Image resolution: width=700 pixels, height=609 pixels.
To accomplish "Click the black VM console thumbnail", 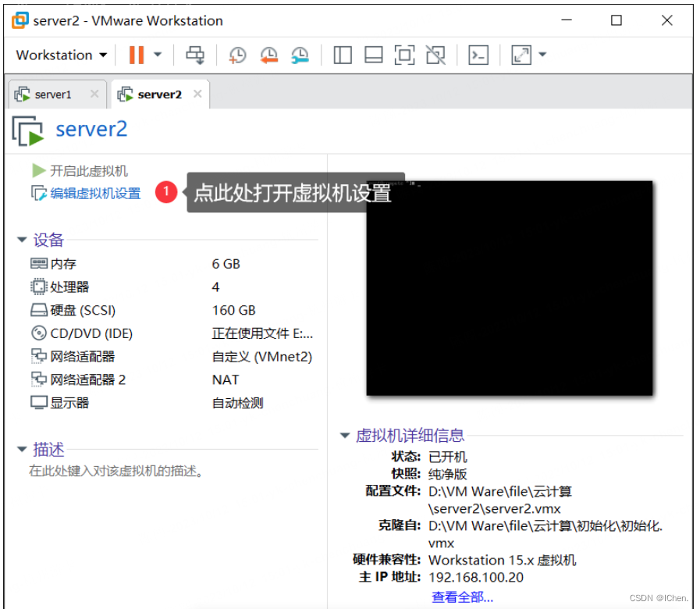I will click(x=510, y=288).
